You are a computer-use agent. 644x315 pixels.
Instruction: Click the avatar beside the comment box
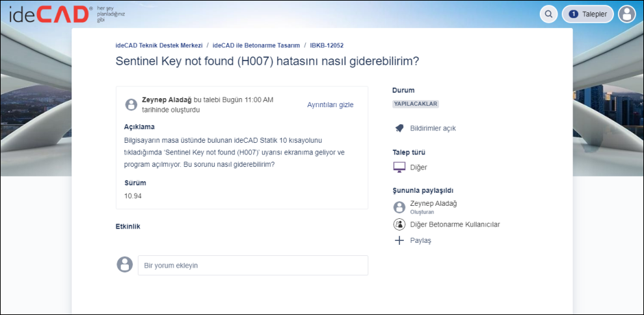124,264
